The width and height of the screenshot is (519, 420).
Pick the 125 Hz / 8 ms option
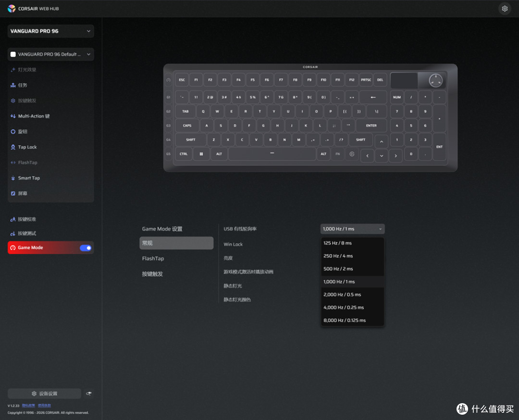click(x=353, y=243)
